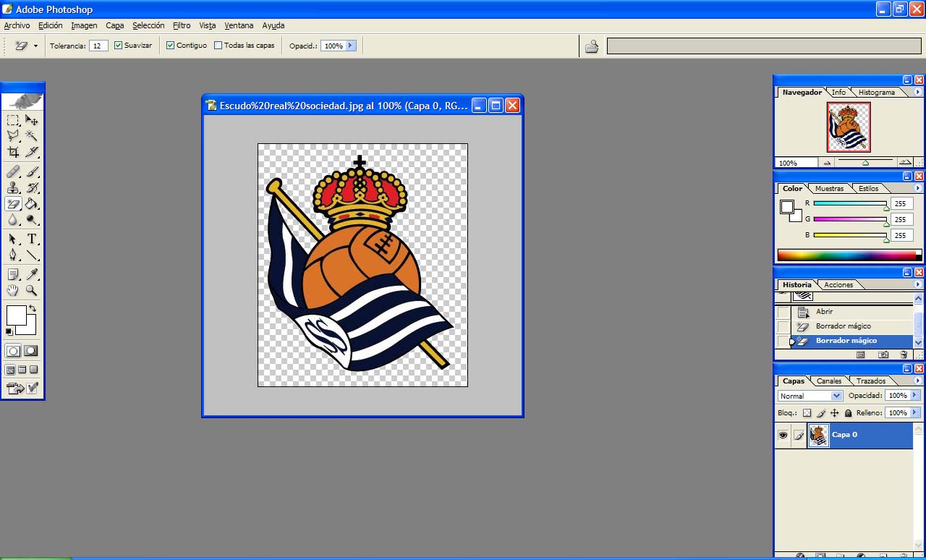The width and height of the screenshot is (926, 560).
Task: Open Relleno slider arrow in Capas panel
Action: click(x=915, y=413)
